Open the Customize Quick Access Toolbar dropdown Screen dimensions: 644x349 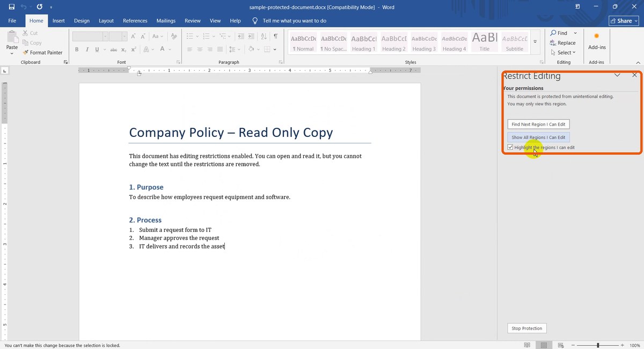click(51, 8)
